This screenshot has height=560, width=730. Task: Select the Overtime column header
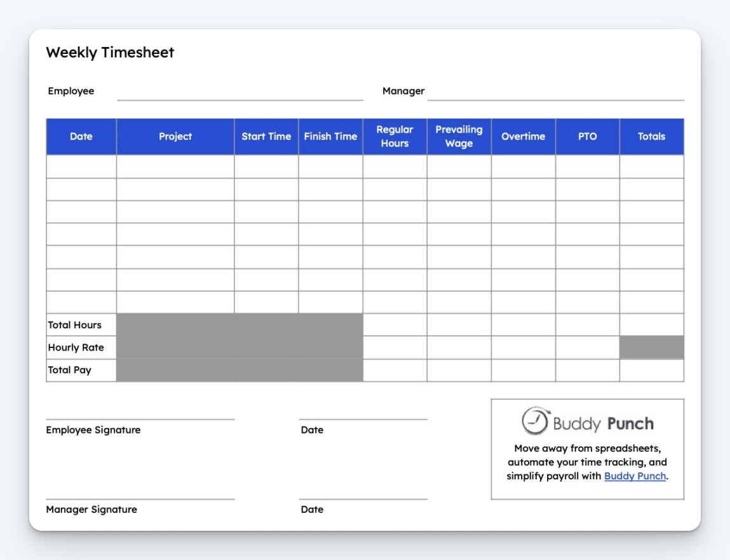[524, 136]
